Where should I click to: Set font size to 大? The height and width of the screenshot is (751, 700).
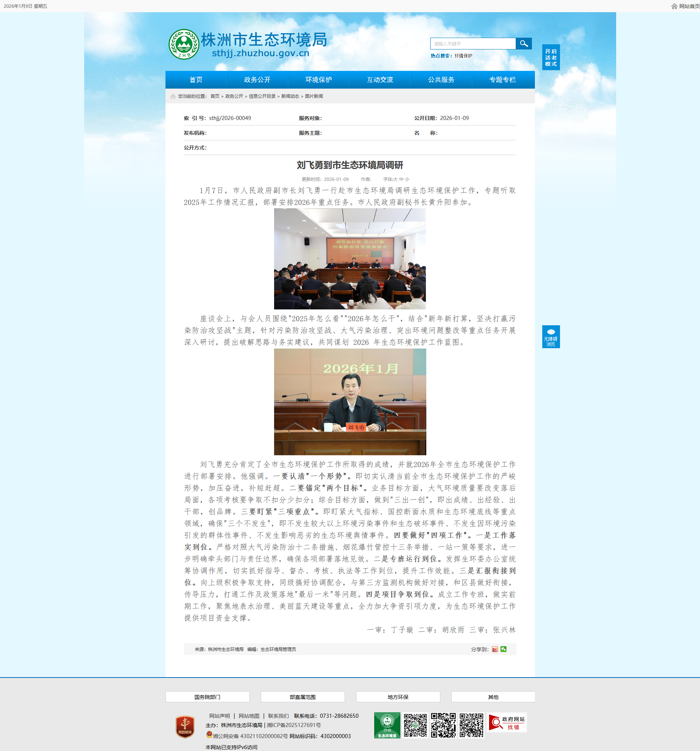(x=395, y=179)
